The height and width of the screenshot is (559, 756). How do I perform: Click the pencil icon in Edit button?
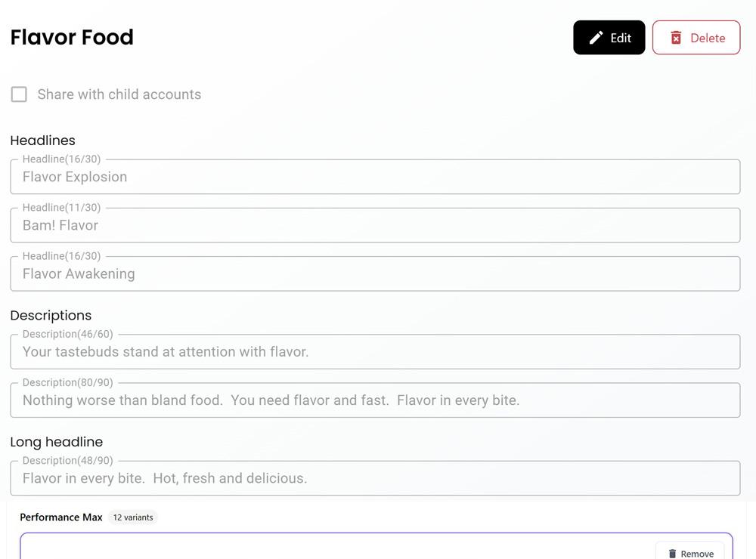[596, 38]
